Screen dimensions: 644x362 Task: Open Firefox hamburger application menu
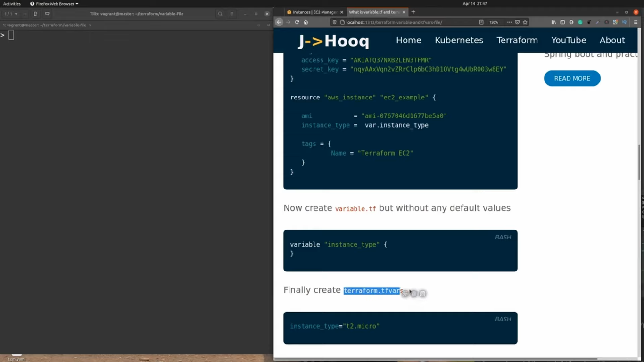pyautogui.click(x=636, y=22)
